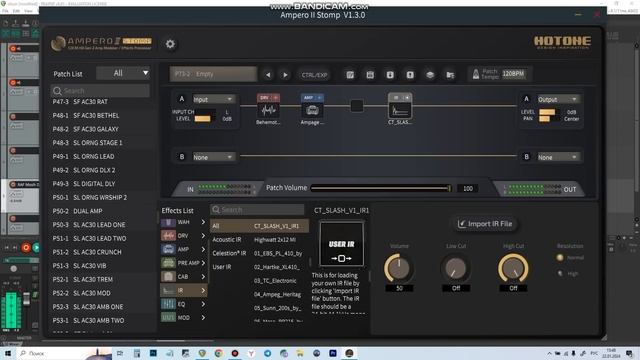Image resolution: width=640 pixels, height=360 pixels.
Task: Click the import patch download icon
Action: click(x=390, y=75)
